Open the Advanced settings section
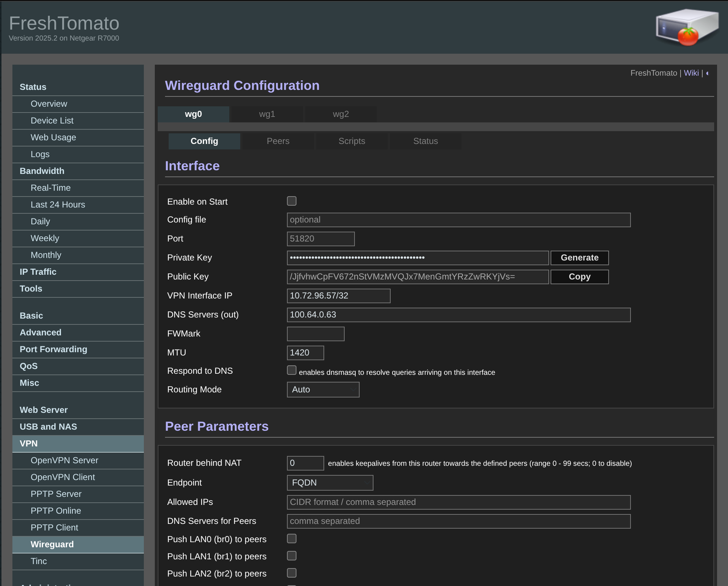728x586 pixels. (78, 333)
